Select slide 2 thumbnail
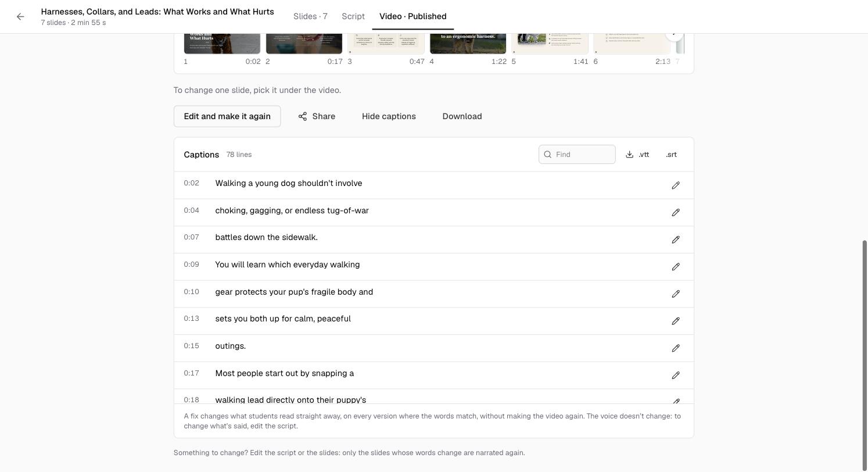Viewport: 868px width, 472px height. click(304, 44)
